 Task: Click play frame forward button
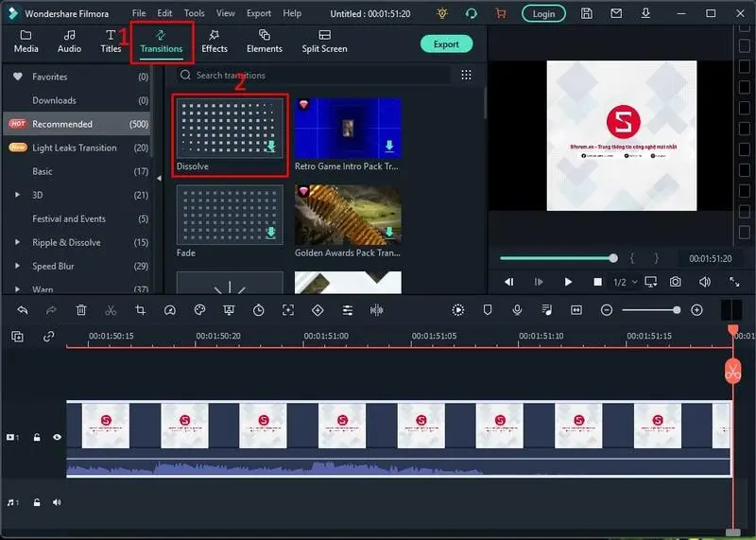coord(539,282)
